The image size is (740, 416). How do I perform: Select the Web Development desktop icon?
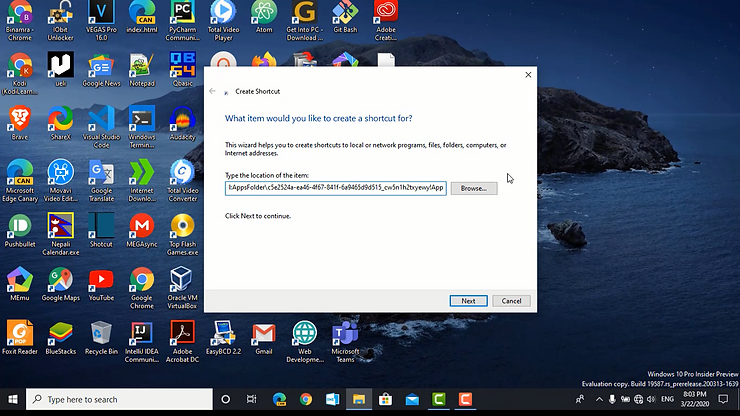[x=304, y=341]
